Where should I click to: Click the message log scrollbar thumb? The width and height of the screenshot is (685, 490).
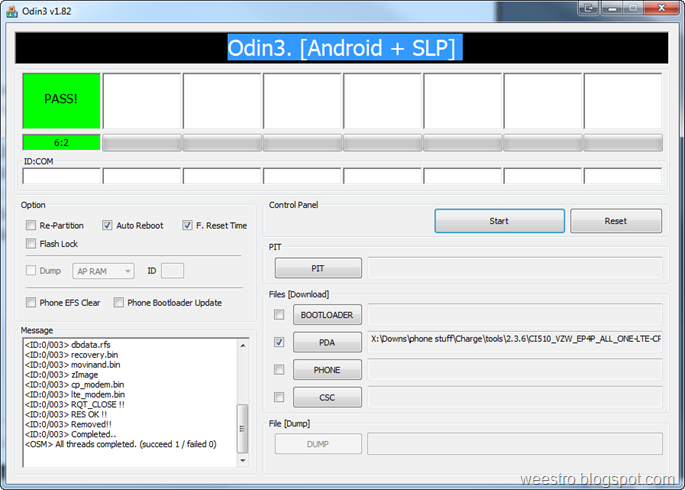(x=242, y=428)
